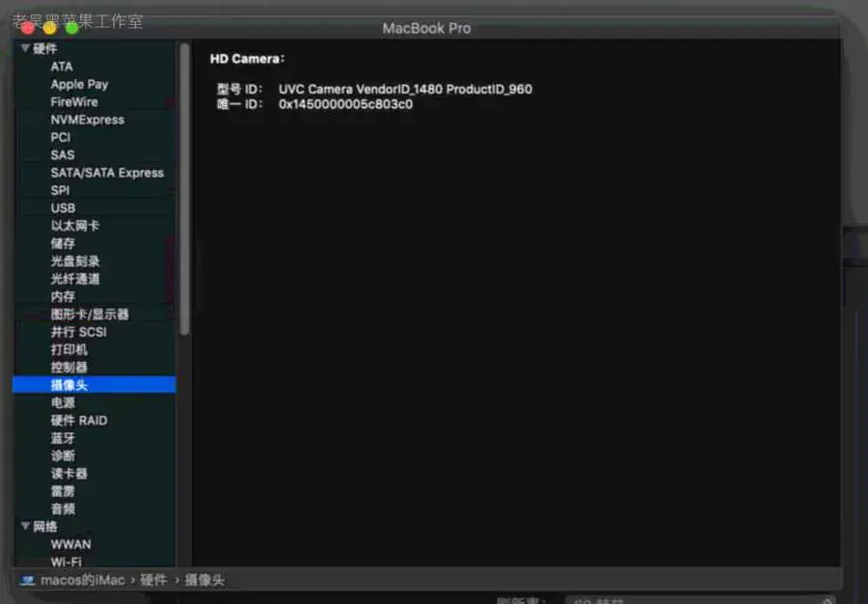Click the HD Camera heading
Image resolution: width=868 pixels, height=604 pixels.
[x=247, y=59]
